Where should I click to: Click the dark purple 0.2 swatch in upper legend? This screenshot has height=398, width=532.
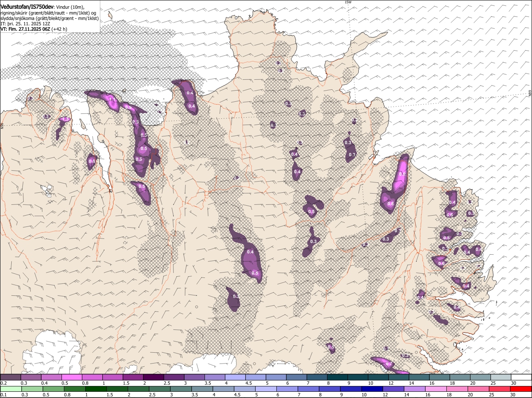pyautogui.click(x=11, y=377)
